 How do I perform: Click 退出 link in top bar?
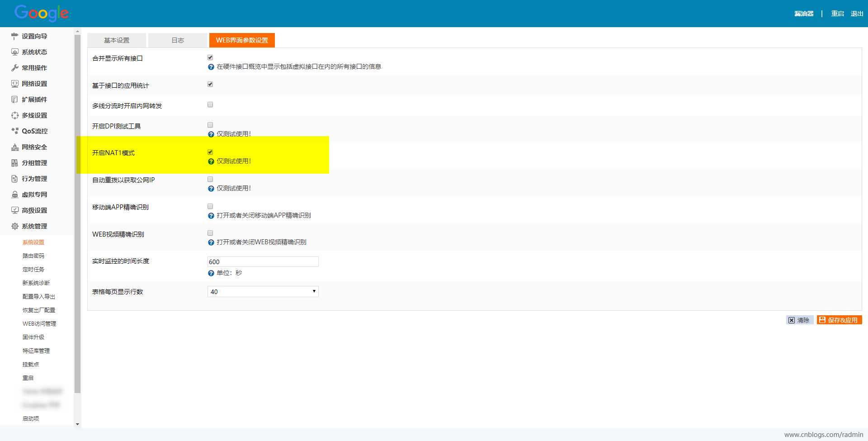857,14
